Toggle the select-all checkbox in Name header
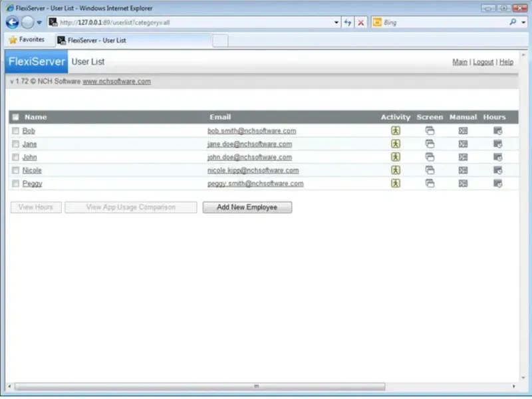Screen dimensions: 532x399 [x=15, y=117]
